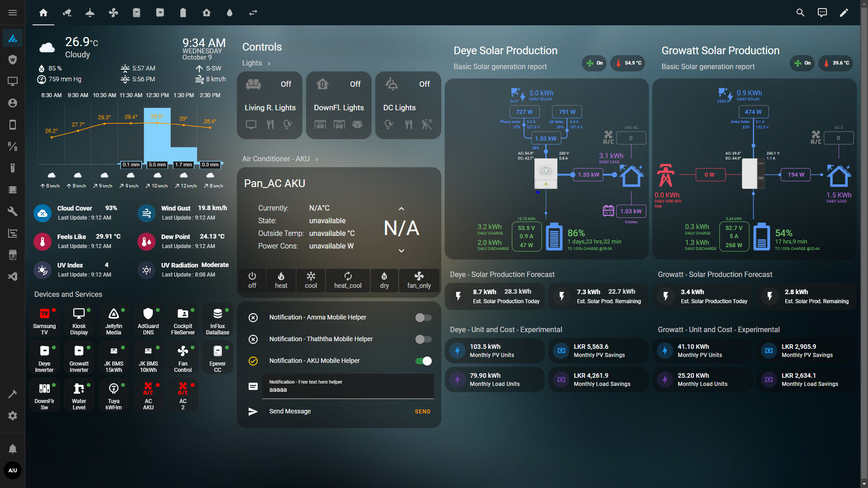Click the search icon in header
Image resolution: width=868 pixels, height=488 pixels.
[800, 13]
